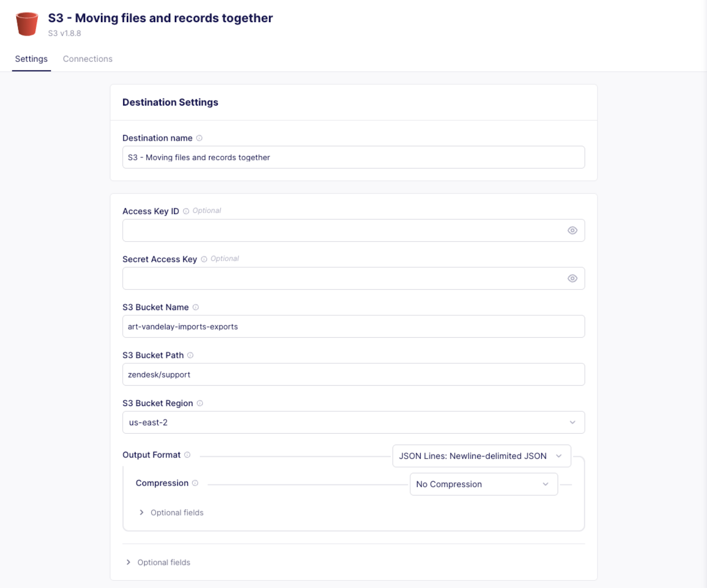
Task: Reveal the Secret Access Key value
Action: pyautogui.click(x=572, y=278)
